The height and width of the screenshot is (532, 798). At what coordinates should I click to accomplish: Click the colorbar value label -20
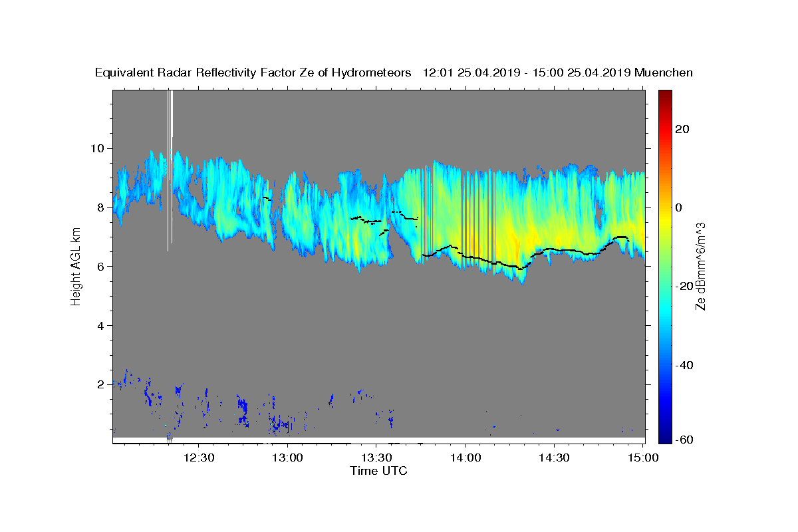pyautogui.click(x=684, y=287)
